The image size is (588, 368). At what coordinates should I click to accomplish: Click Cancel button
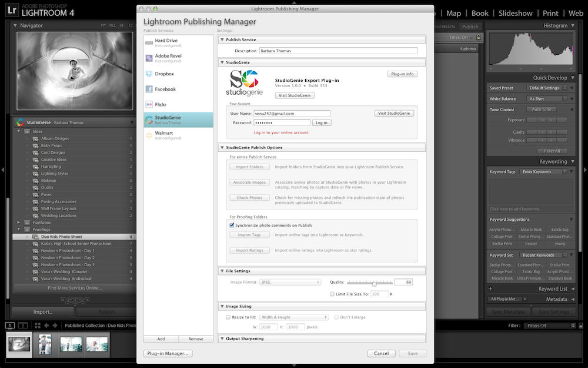tap(381, 353)
